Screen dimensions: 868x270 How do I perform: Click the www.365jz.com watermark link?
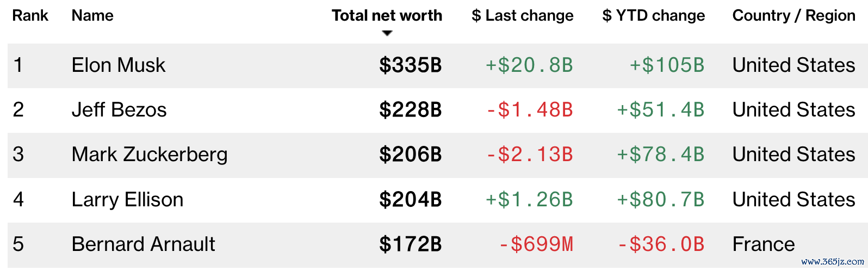click(x=832, y=262)
